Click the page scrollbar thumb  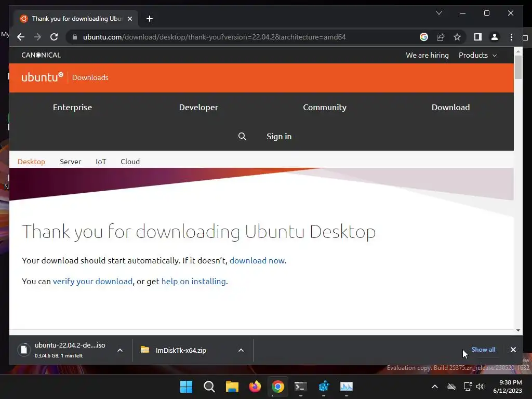pyautogui.click(x=518, y=67)
